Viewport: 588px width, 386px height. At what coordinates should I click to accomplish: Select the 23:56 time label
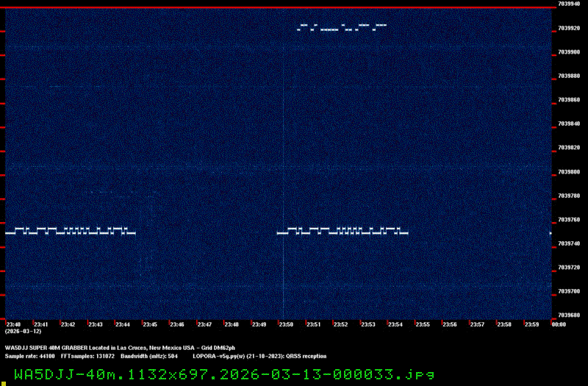(x=450, y=324)
